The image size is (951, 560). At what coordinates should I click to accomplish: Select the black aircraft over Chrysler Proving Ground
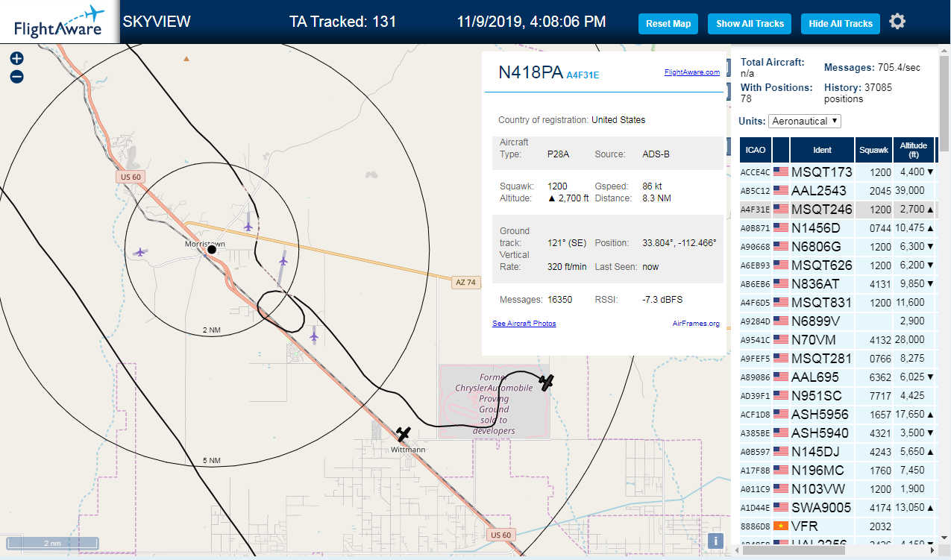click(x=547, y=382)
